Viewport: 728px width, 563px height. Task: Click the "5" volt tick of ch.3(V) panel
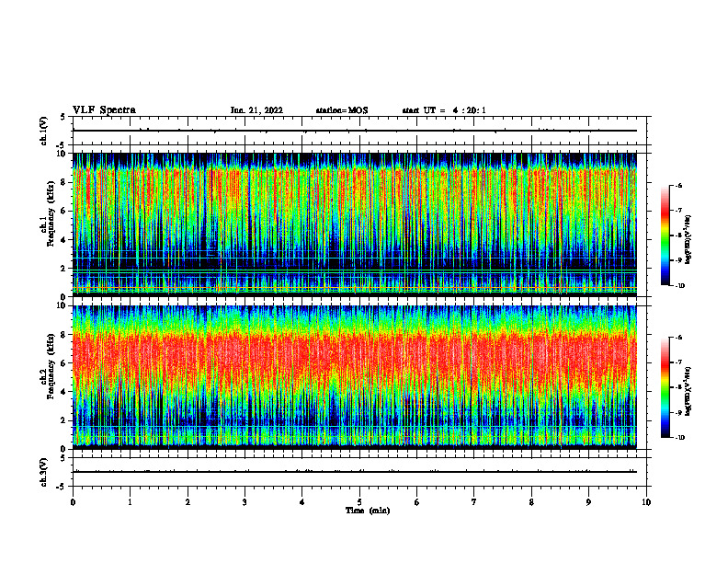point(63,458)
